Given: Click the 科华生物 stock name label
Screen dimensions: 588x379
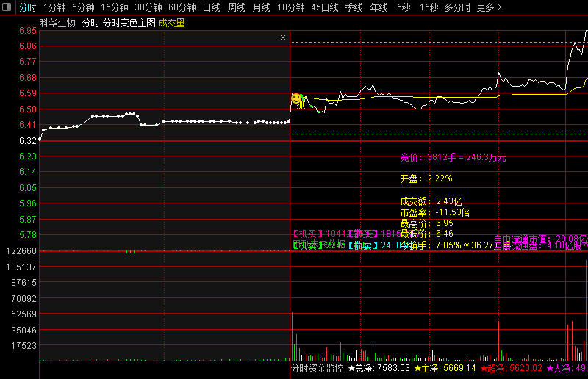Looking at the screenshot, I should (x=57, y=24).
